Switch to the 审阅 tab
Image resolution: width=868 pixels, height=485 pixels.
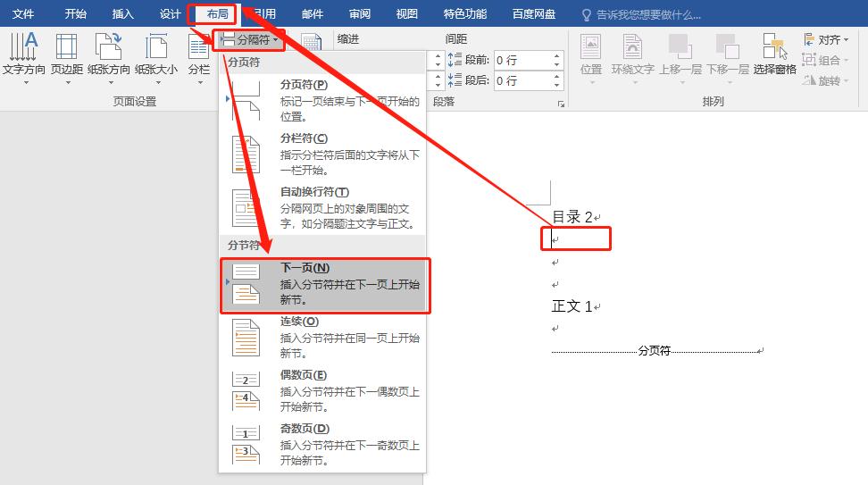[x=360, y=13]
